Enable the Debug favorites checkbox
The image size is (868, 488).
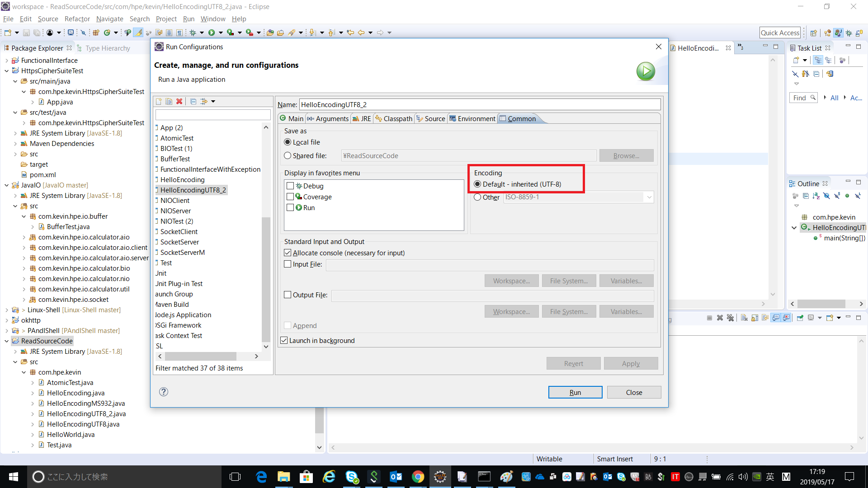pyautogui.click(x=290, y=186)
